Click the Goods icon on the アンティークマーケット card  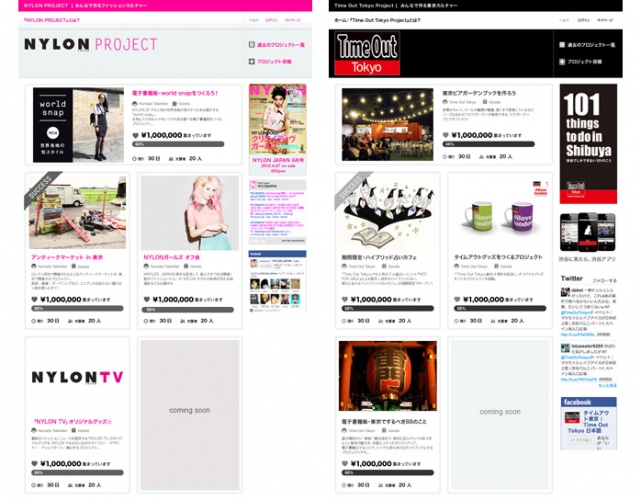pos(74,266)
